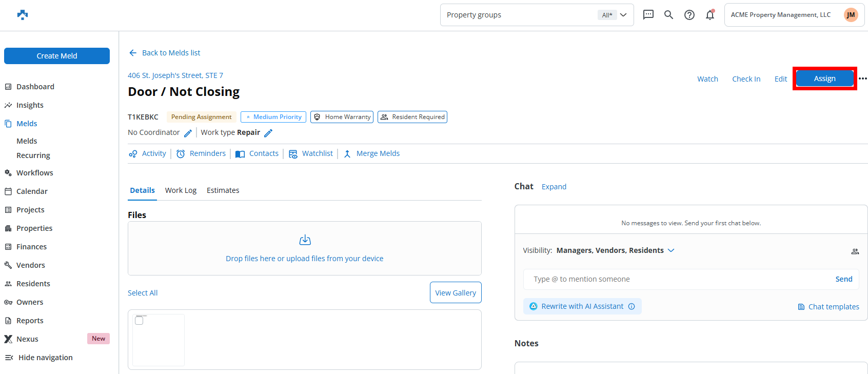The height and width of the screenshot is (374, 868).
Task: Open the notifications bell
Action: 710,15
